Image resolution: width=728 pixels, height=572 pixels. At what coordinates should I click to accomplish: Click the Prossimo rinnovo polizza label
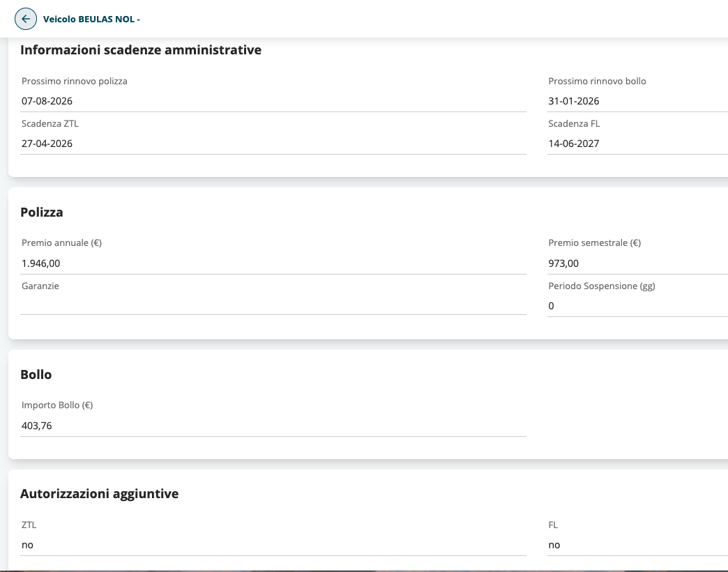coord(75,82)
